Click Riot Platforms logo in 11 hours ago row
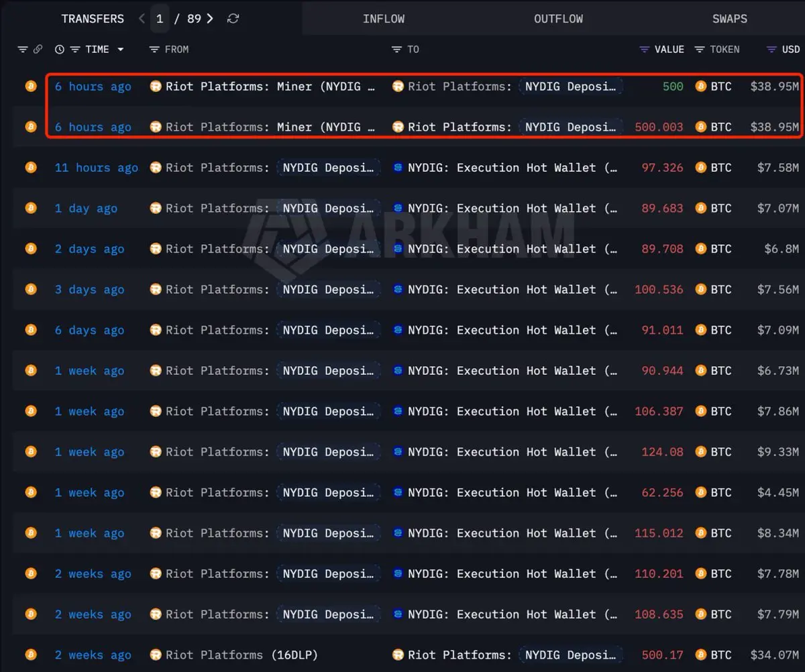Viewport: 805px width, 672px height. (156, 168)
